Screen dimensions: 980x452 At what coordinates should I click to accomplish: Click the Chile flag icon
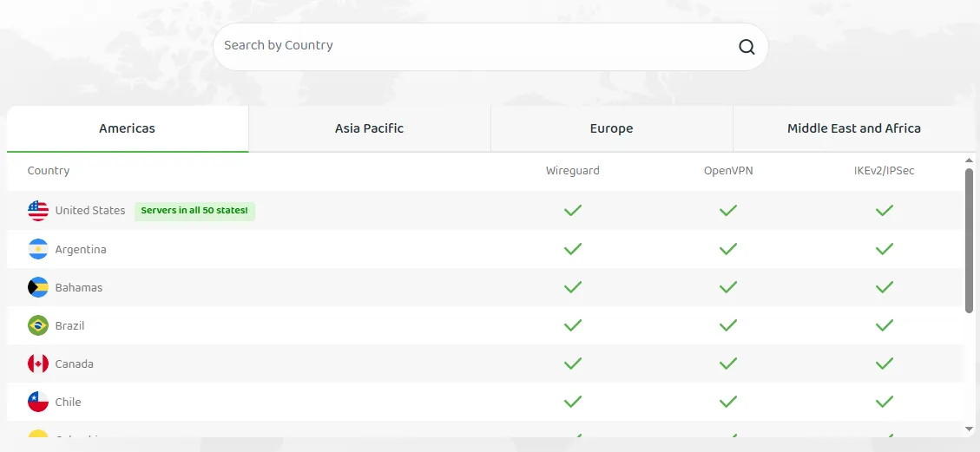pos(38,402)
